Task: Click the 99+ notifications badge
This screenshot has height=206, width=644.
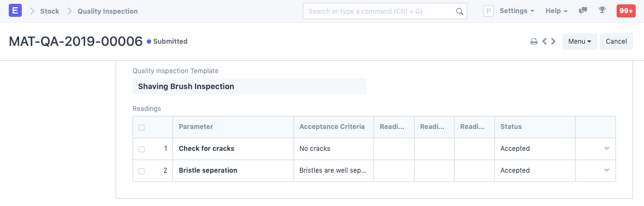Action: click(x=626, y=11)
